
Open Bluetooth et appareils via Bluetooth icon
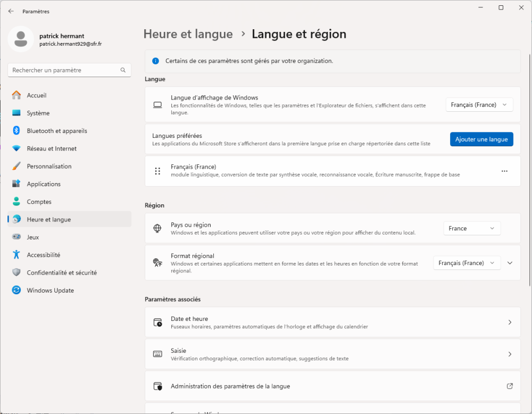(x=16, y=131)
